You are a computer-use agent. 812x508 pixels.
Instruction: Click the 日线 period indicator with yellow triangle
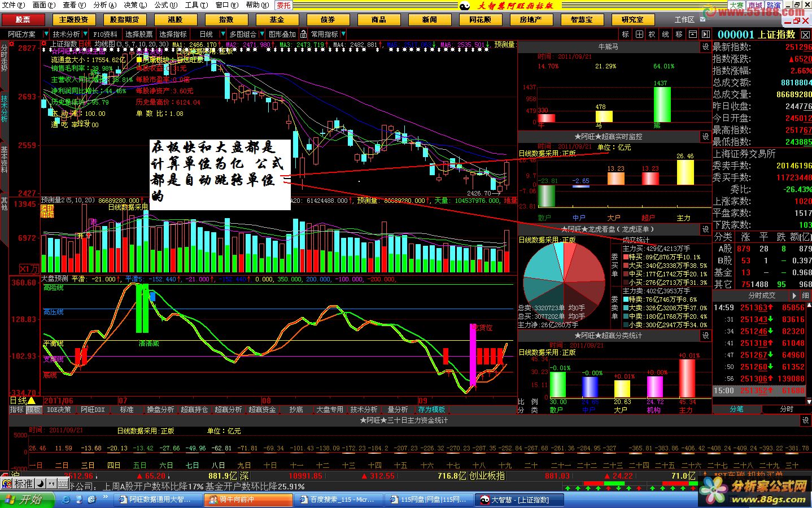point(23,401)
